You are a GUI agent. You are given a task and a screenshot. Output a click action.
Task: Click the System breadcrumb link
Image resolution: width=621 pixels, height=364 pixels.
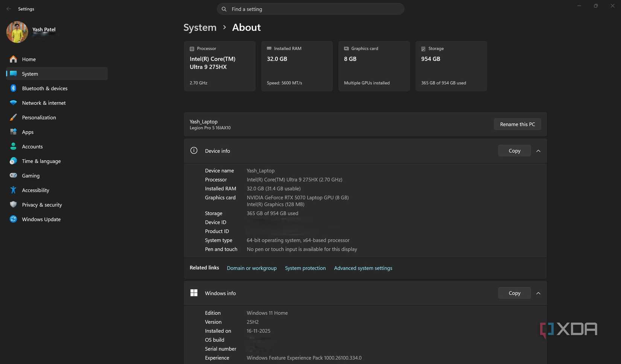click(x=200, y=27)
